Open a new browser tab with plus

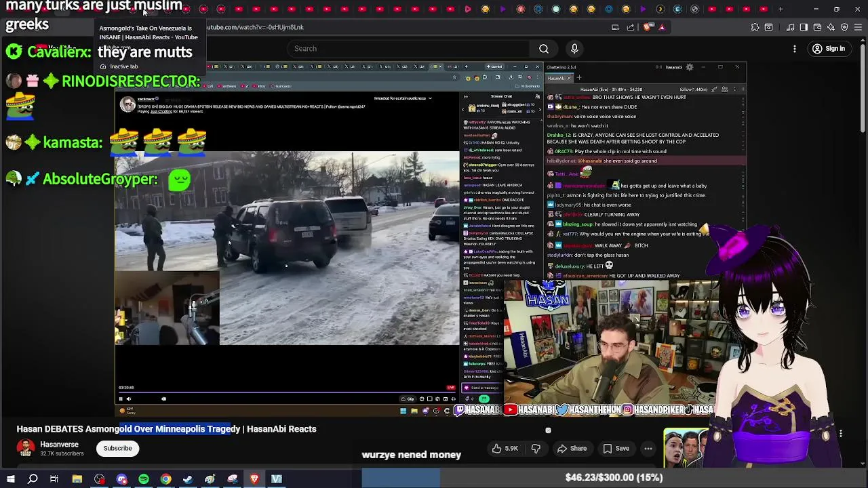click(781, 9)
